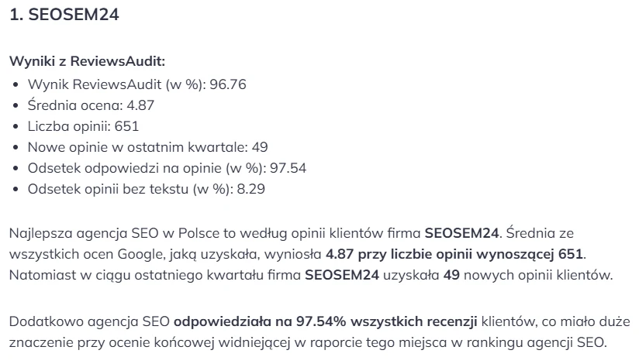Image resolution: width=639 pixels, height=364 pixels.
Task: Click the bold "49" in the paragraph
Action: tap(451, 274)
